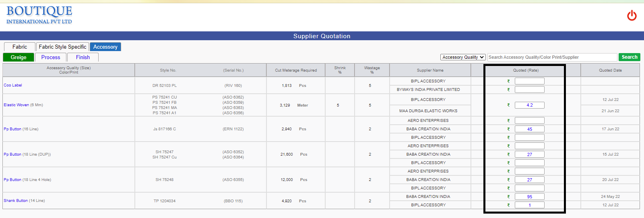The image size is (644, 218).
Task: Select the Greige stage tab
Action: click(x=19, y=57)
